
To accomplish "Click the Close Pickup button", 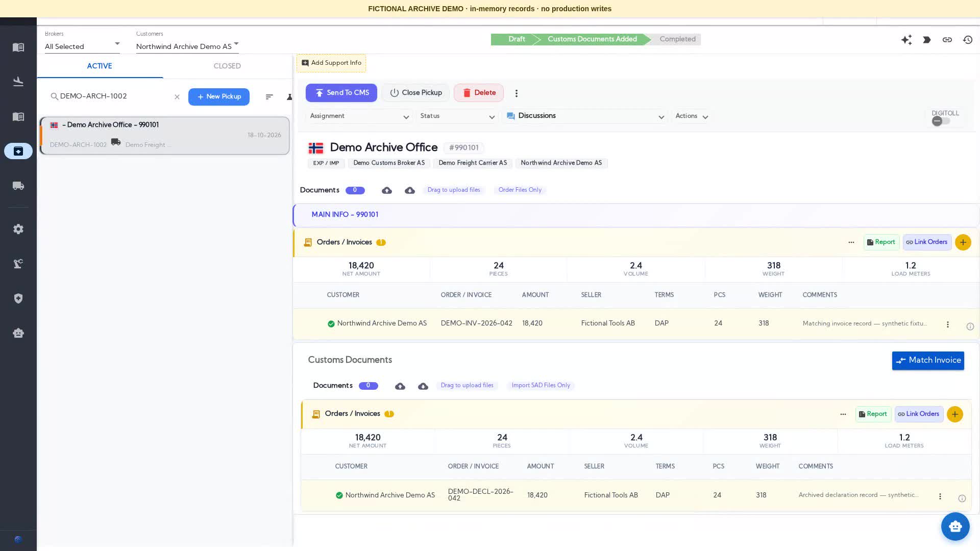I will [x=415, y=93].
